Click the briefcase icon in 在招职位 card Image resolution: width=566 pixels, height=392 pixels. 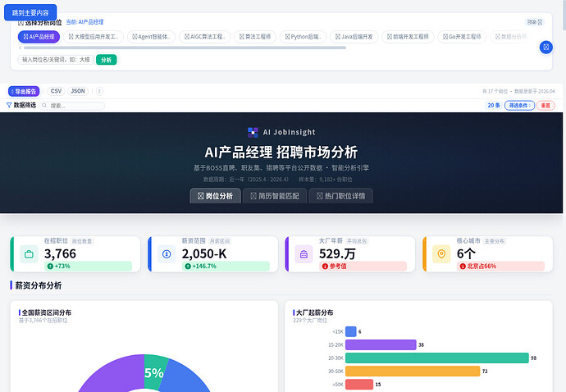tap(29, 254)
